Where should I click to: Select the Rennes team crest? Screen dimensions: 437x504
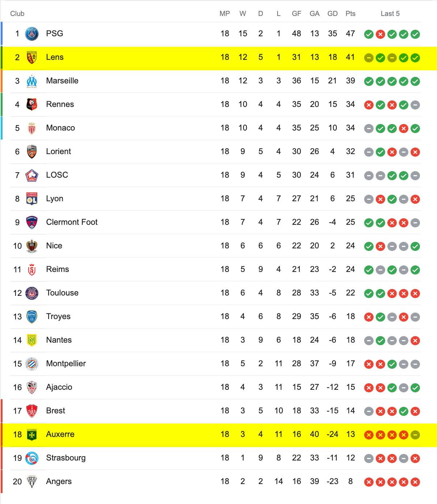pos(32,105)
